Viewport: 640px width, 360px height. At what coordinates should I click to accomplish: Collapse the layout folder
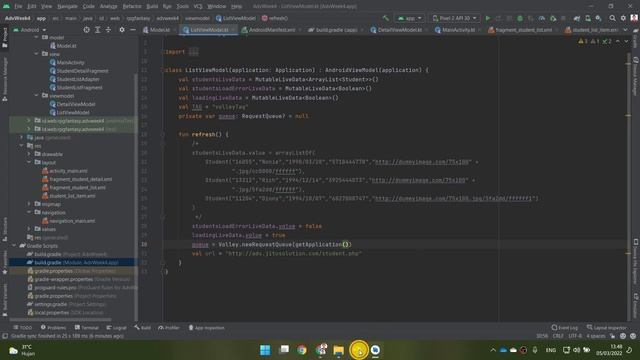pos(29,162)
